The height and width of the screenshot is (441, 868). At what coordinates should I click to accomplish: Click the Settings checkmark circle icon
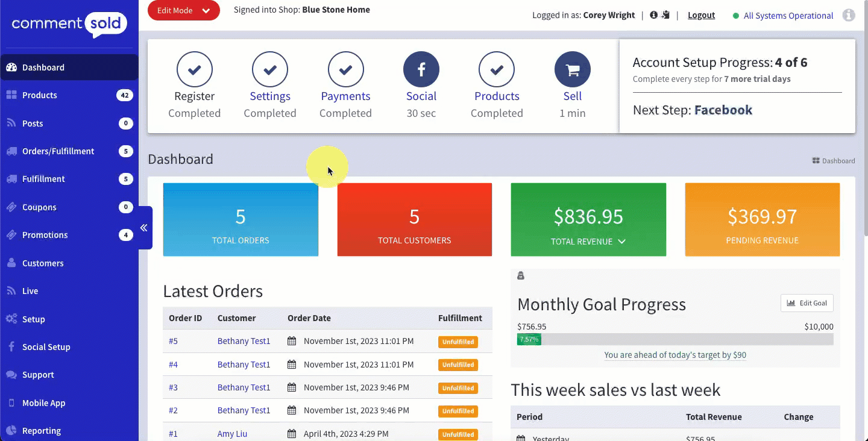click(270, 70)
